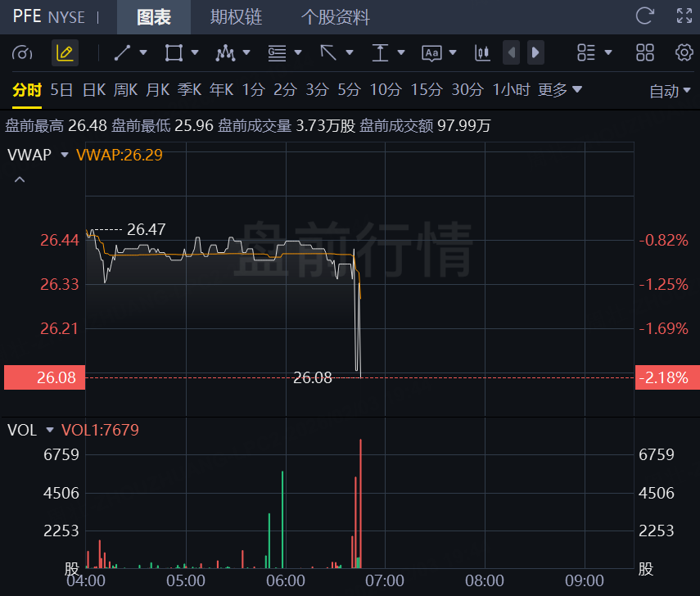The height and width of the screenshot is (596, 700).
Task: Open chart settings gear
Action: [x=684, y=52]
